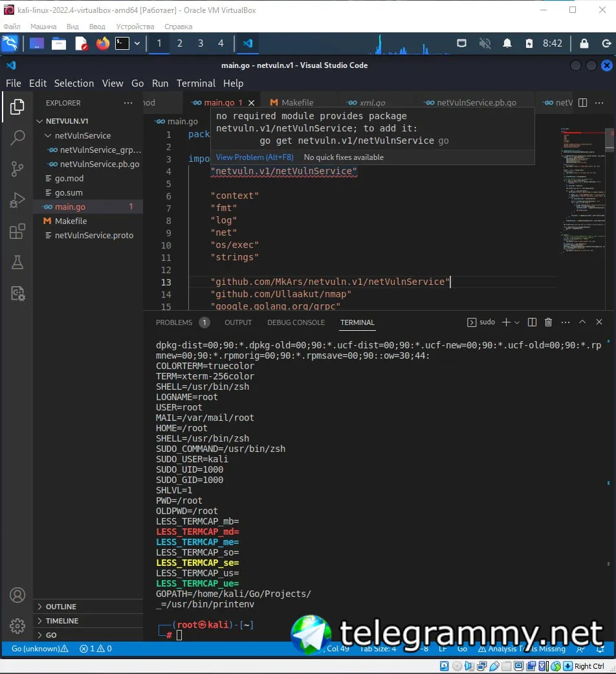Maximize the panel size with chevron up
Viewport: 616px width, 674px height.
coord(582,322)
